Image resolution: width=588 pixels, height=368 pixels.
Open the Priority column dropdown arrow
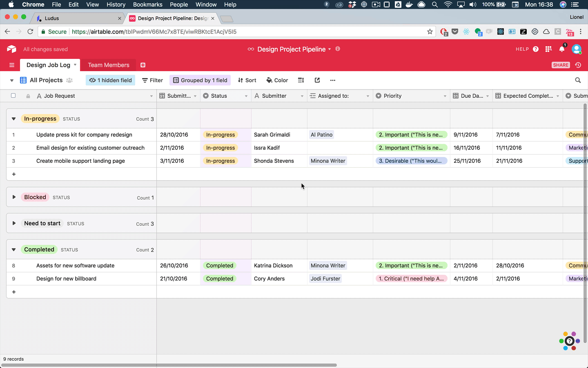(445, 96)
